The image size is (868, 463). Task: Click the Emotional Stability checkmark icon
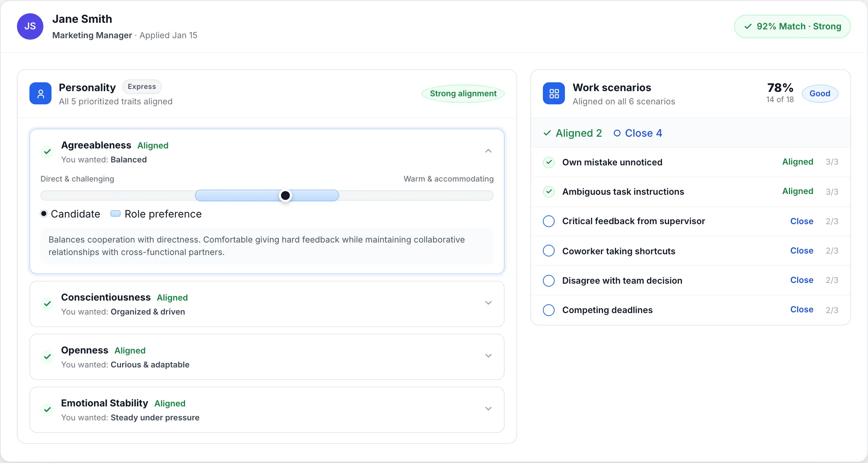pos(47,409)
